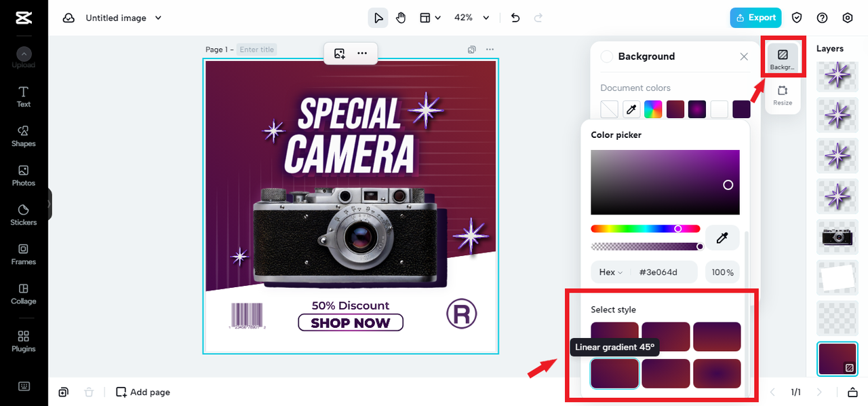This screenshot has width=868, height=406.
Task: Open the 42% zoom dropdown
Action: coord(472,18)
